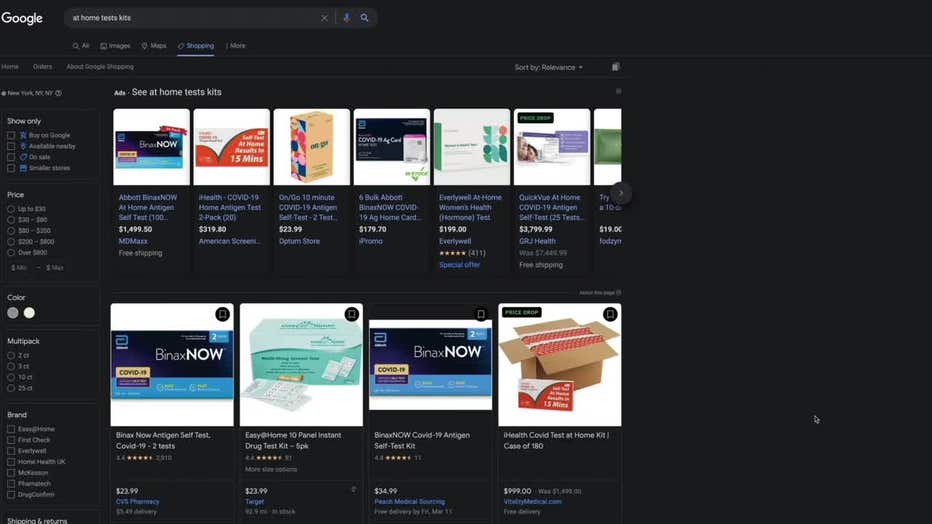Open CVS Pharmacy seller link
This screenshot has width=932, height=524.
138,501
